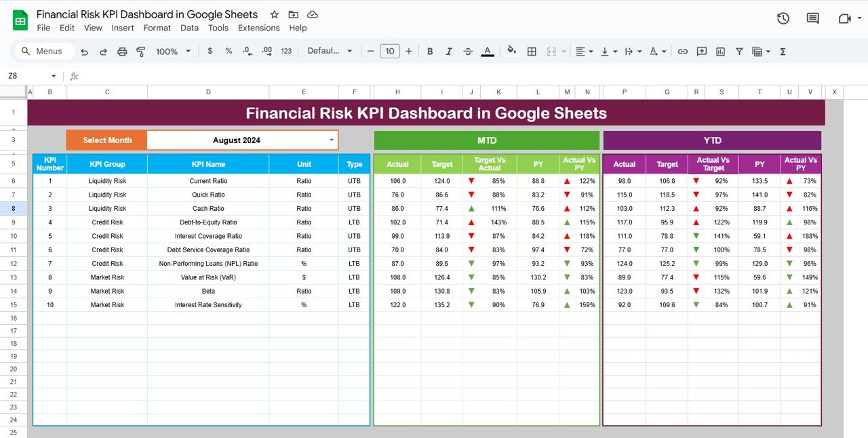The width and height of the screenshot is (868, 438).
Task: Open the Extensions menu
Action: (x=258, y=28)
